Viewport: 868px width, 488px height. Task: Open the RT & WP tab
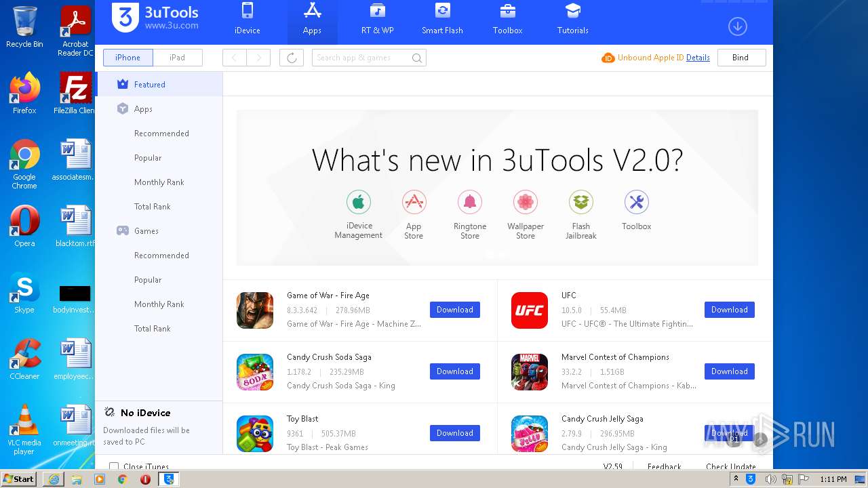click(377, 20)
